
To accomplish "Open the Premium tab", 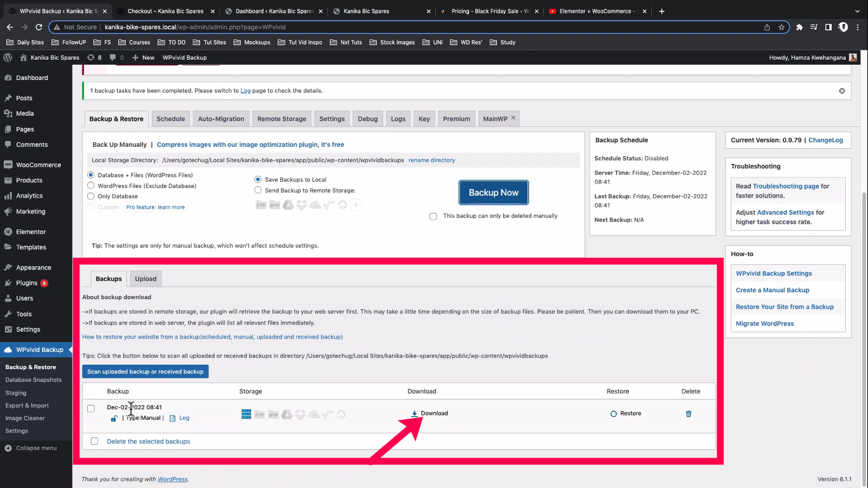I will point(456,119).
